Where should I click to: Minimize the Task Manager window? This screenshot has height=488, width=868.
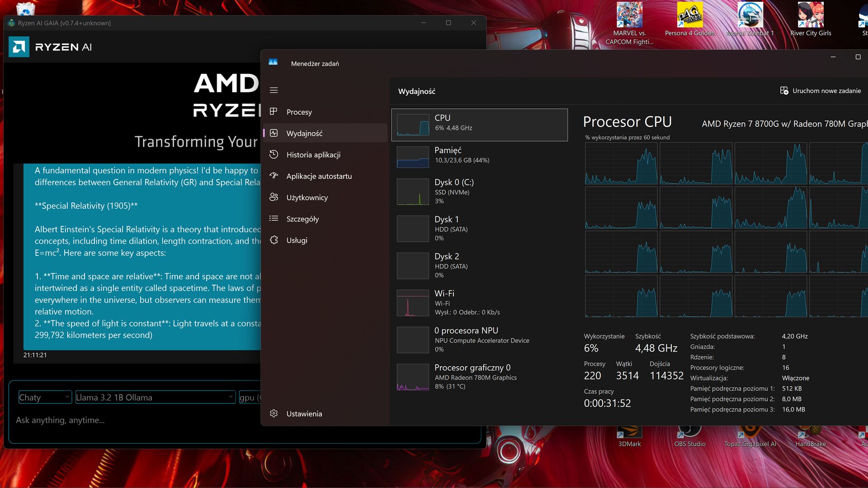coord(833,57)
